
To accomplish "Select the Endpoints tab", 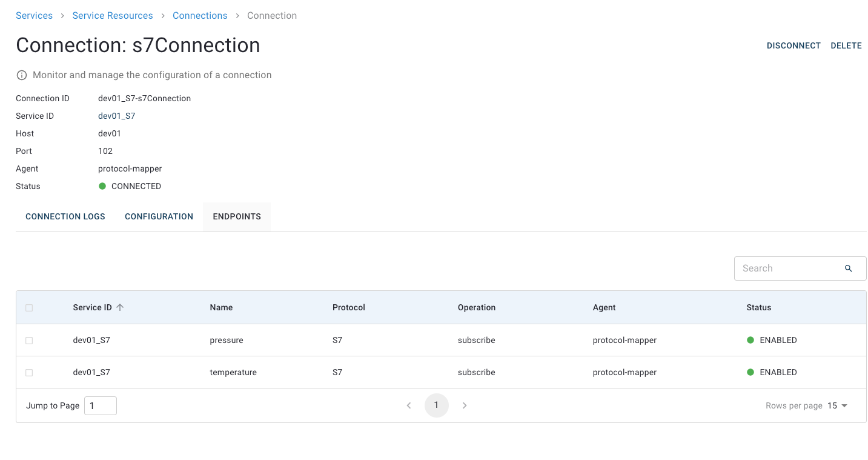I will (x=237, y=216).
